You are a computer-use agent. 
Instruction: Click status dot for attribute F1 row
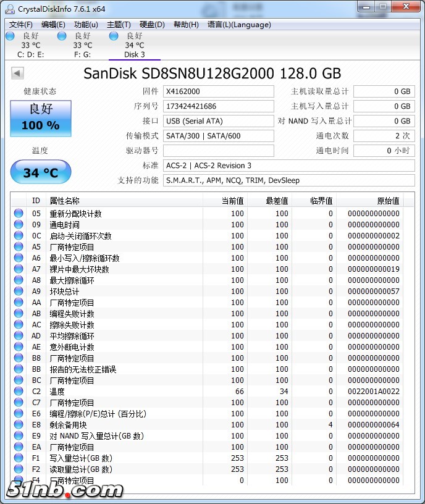tap(19, 458)
